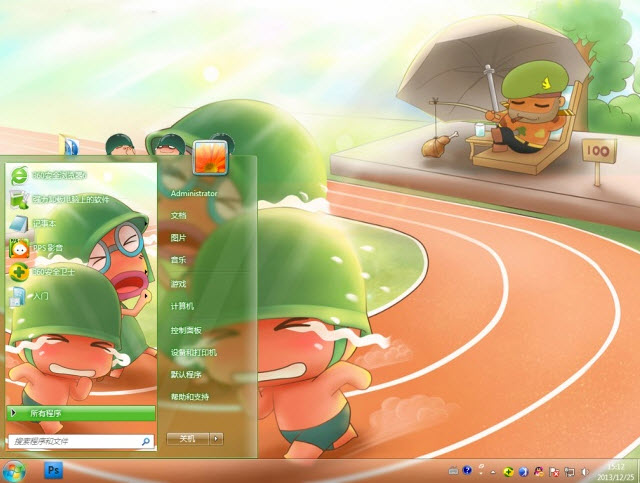This screenshot has height=483, width=640.
Task: Click the Windows Start orb
Action: point(14,471)
